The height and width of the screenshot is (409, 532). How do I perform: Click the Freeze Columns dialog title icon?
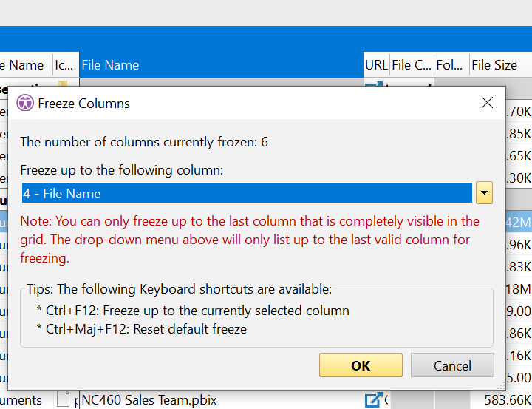pos(25,103)
